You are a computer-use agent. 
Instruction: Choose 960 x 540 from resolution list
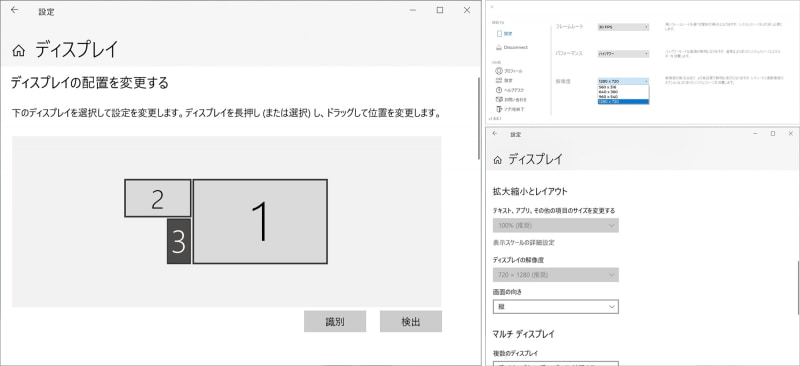point(623,96)
